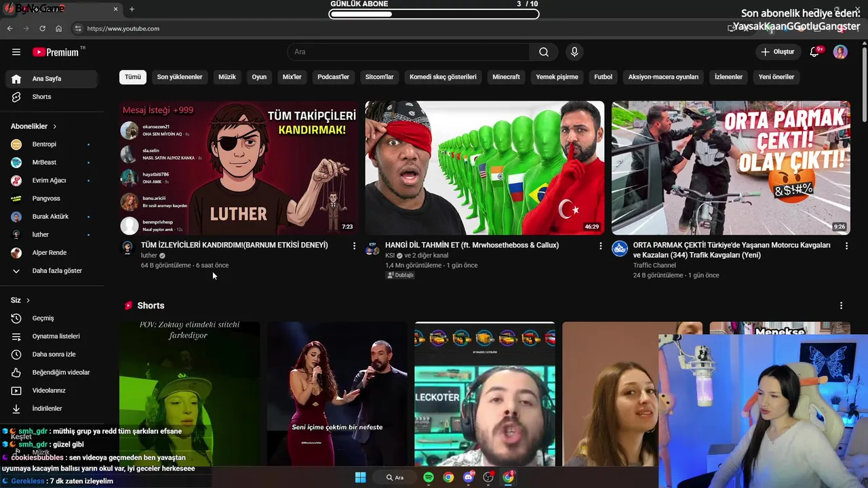Open Burak Aktürk channel subscription
Image resolution: width=868 pixels, height=488 pixels.
click(52, 217)
